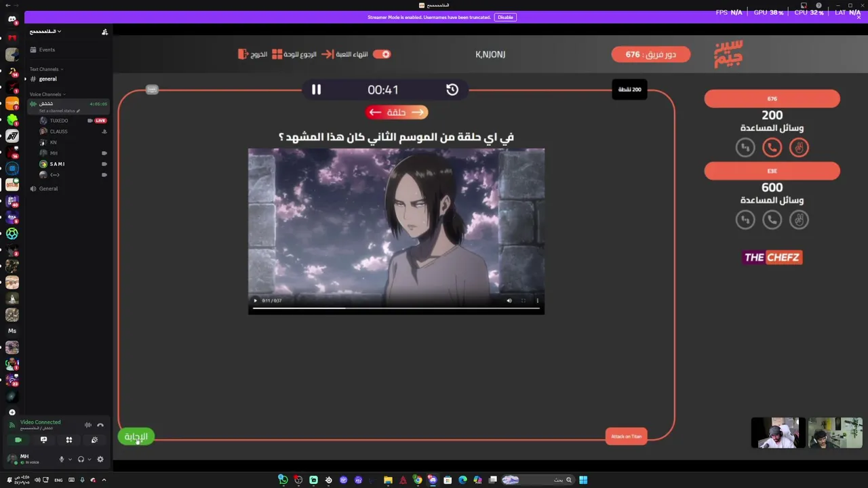
Task: Play the anime video clip
Action: [256, 300]
